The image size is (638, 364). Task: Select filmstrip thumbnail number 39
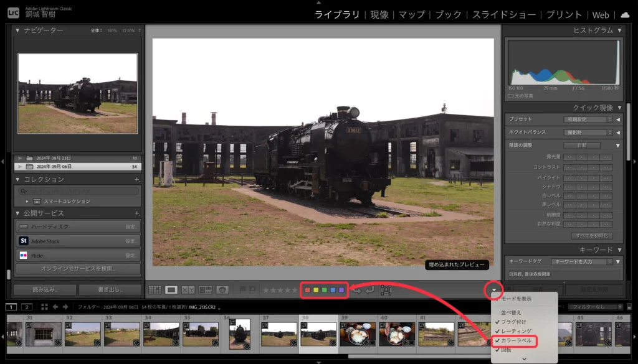click(x=357, y=334)
